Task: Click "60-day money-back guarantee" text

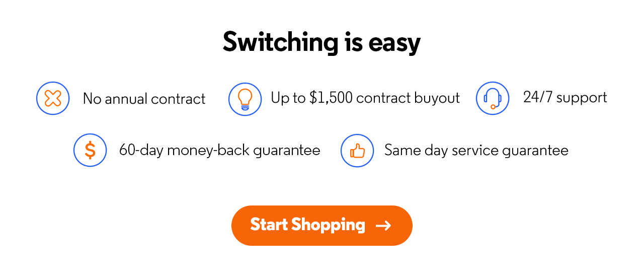Action: (x=219, y=150)
